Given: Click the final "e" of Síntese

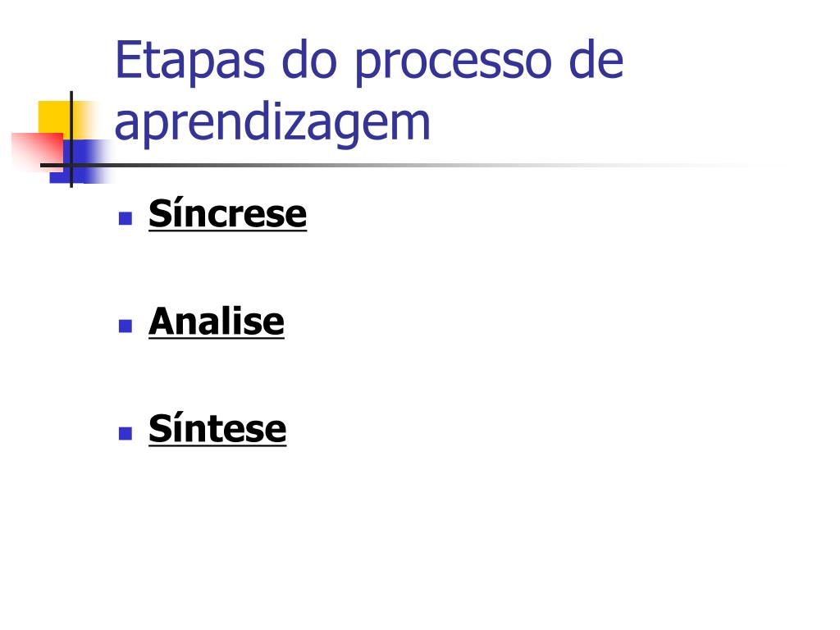Looking at the screenshot, I should tap(277, 431).
